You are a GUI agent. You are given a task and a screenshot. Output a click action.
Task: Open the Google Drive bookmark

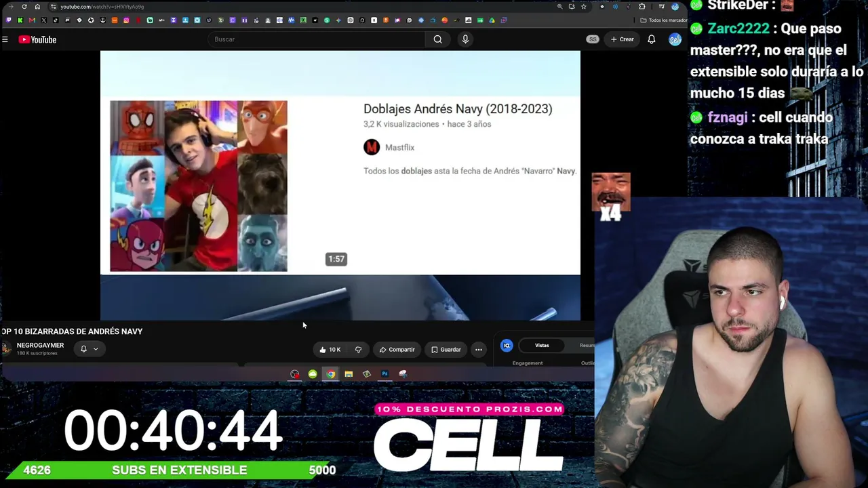(x=492, y=20)
